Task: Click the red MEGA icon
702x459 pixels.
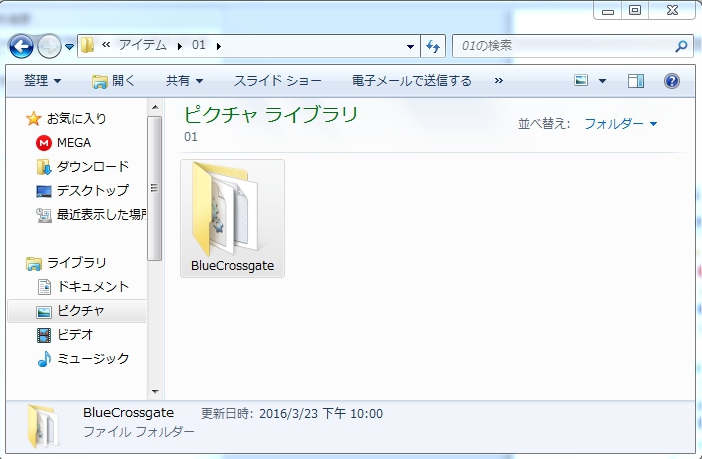Action: click(x=44, y=143)
